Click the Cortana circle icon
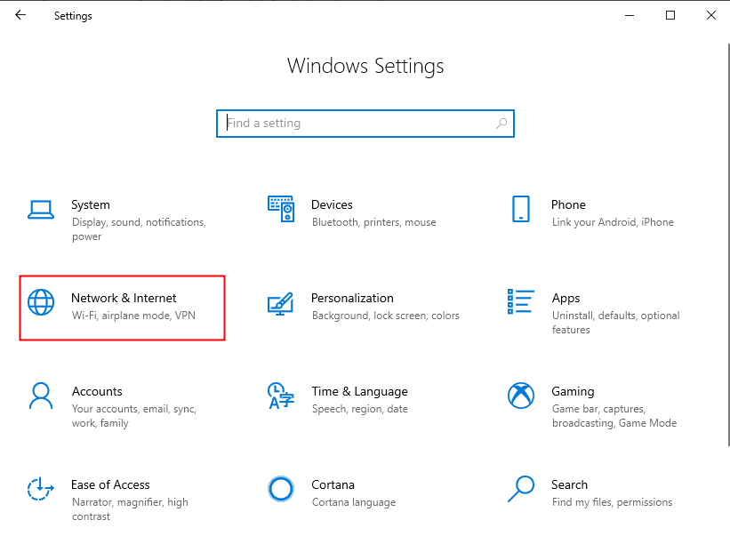730x560 pixels. coord(281,489)
